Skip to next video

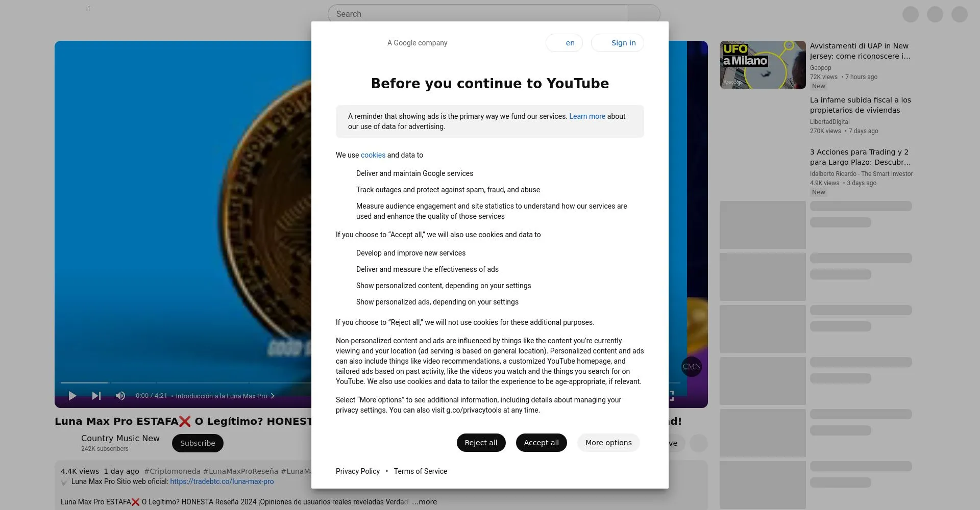(96, 396)
